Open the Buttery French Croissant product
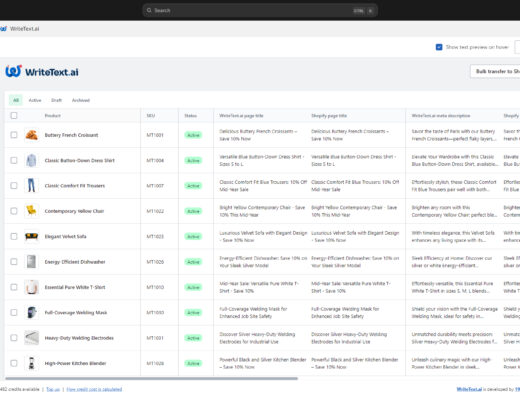 click(71, 135)
